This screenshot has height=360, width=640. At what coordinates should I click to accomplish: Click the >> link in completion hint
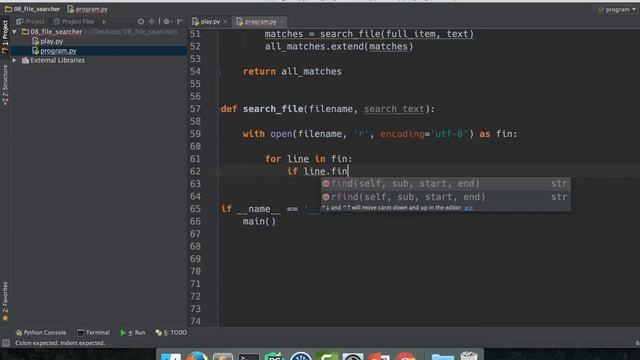[469, 208]
